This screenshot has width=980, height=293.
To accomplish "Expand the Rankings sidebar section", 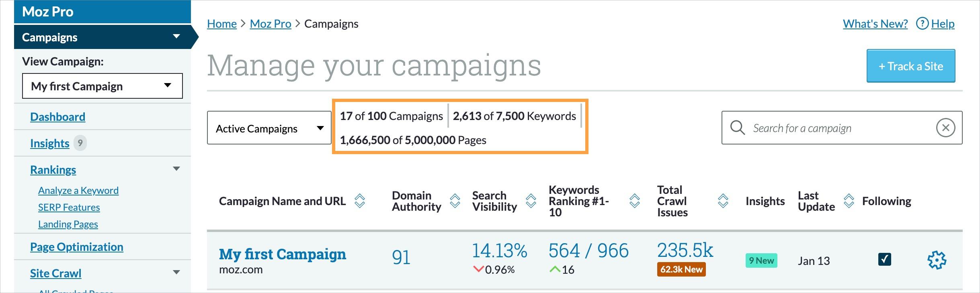I will 176,169.
